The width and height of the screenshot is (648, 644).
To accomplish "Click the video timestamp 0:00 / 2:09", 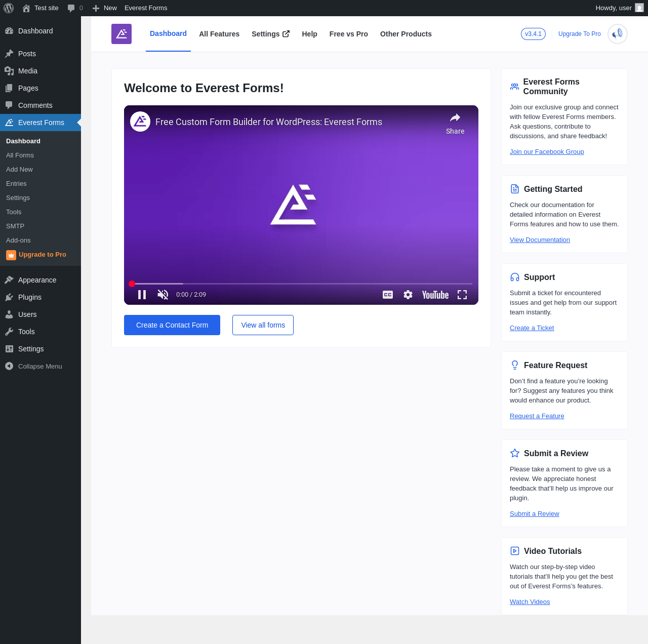I will [191, 295].
